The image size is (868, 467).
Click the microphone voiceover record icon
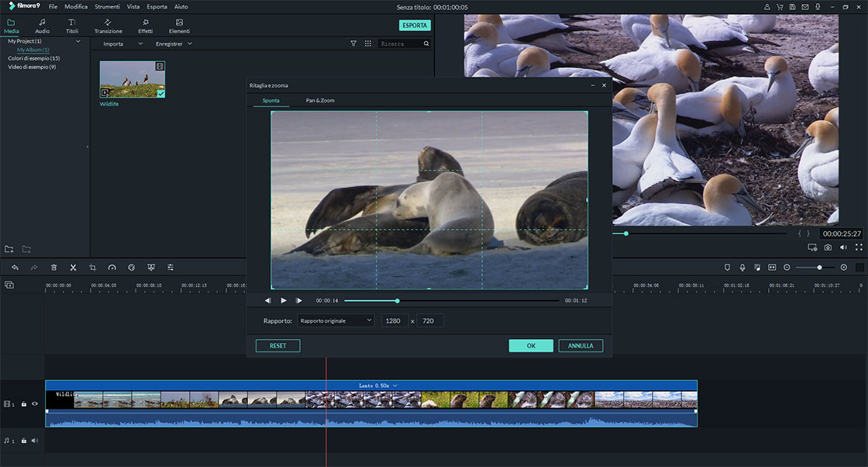point(742,268)
